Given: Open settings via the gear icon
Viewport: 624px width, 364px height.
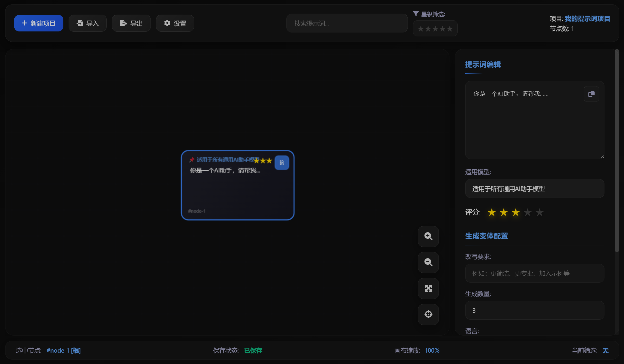Looking at the screenshot, I should 175,23.
